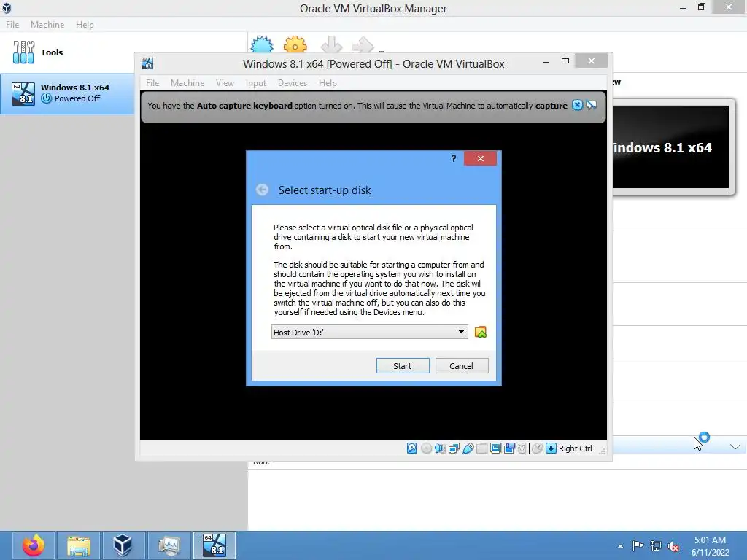Click the Cancel button in the dialog
Screen dimensions: 747x560
(462, 366)
